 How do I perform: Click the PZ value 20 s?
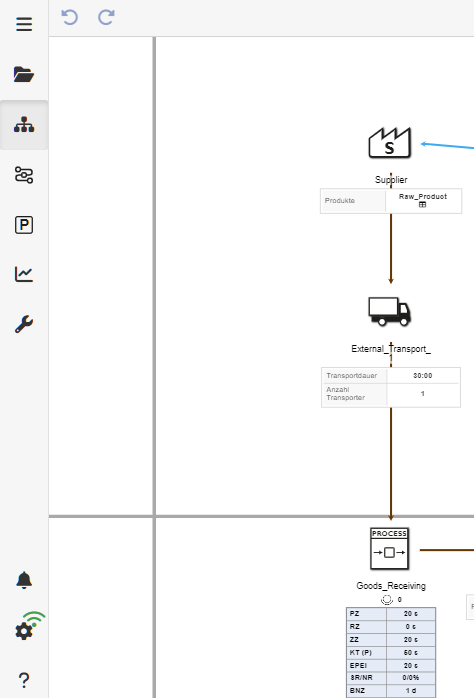pyautogui.click(x=411, y=614)
